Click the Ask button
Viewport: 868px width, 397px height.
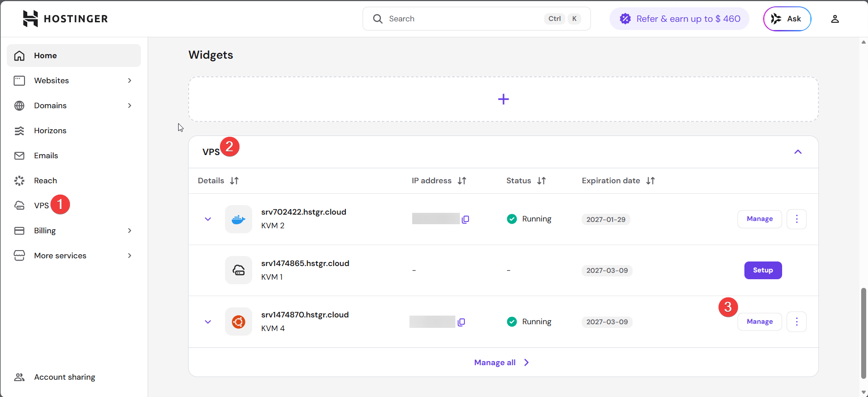787,19
